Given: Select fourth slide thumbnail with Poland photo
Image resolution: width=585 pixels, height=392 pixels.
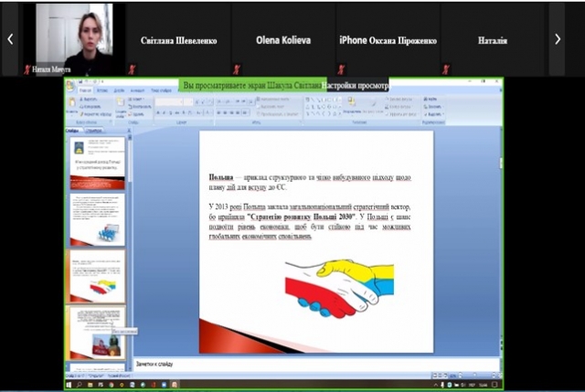Looking at the screenshot, I should 98,333.
